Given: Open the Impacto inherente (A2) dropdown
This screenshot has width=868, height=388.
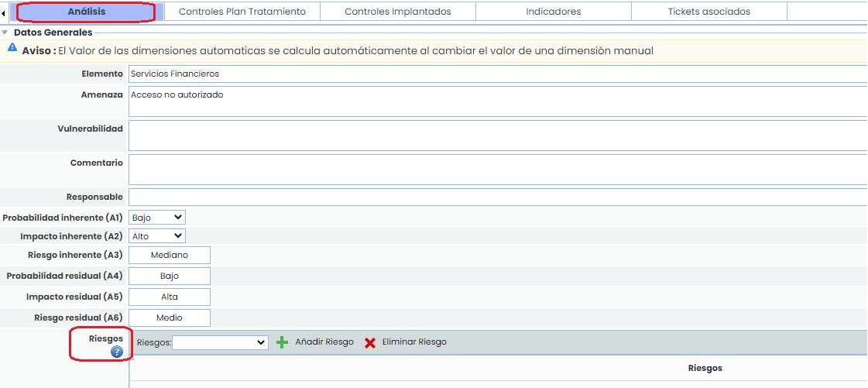Looking at the screenshot, I should tap(158, 236).
